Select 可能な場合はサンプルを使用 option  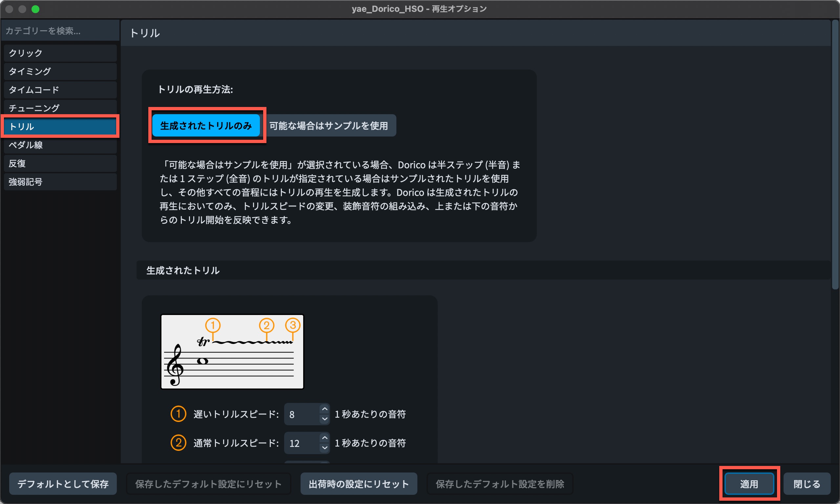(x=328, y=126)
